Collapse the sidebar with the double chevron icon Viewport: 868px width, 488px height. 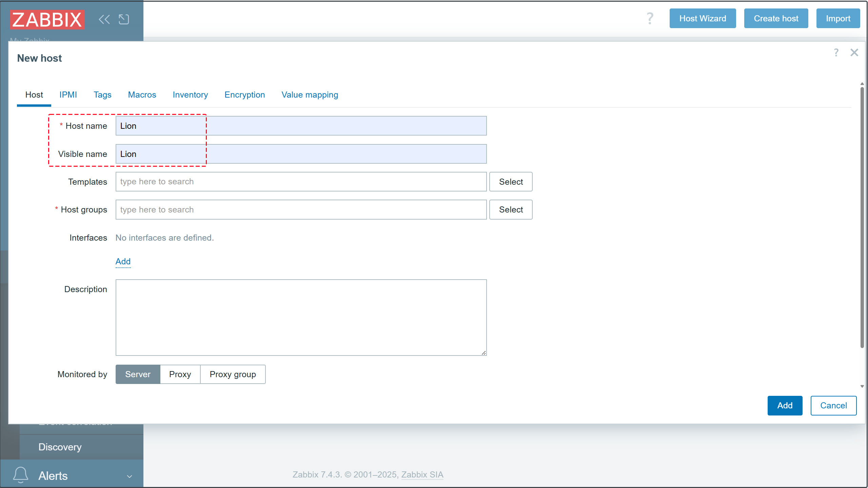[x=104, y=19]
